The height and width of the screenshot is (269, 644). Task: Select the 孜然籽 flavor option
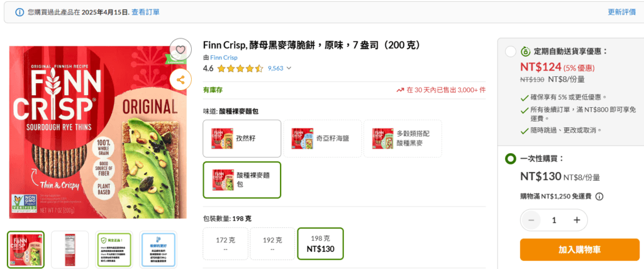pos(242,139)
